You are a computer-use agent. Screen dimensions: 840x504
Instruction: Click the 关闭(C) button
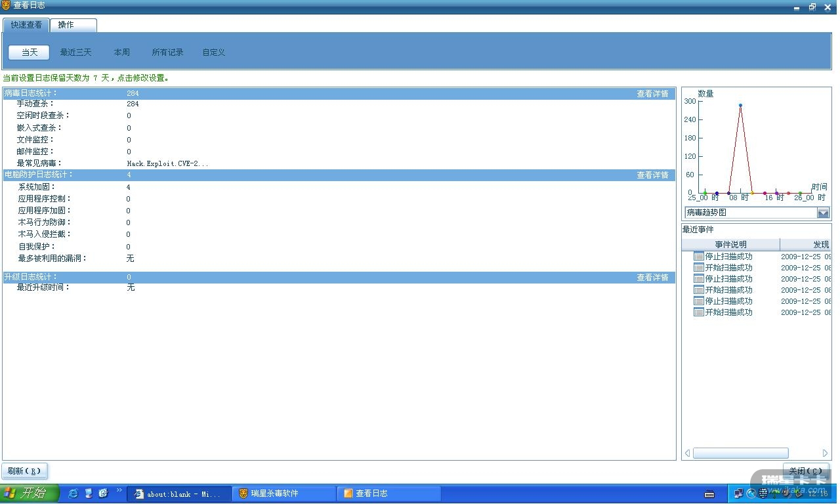click(x=806, y=471)
